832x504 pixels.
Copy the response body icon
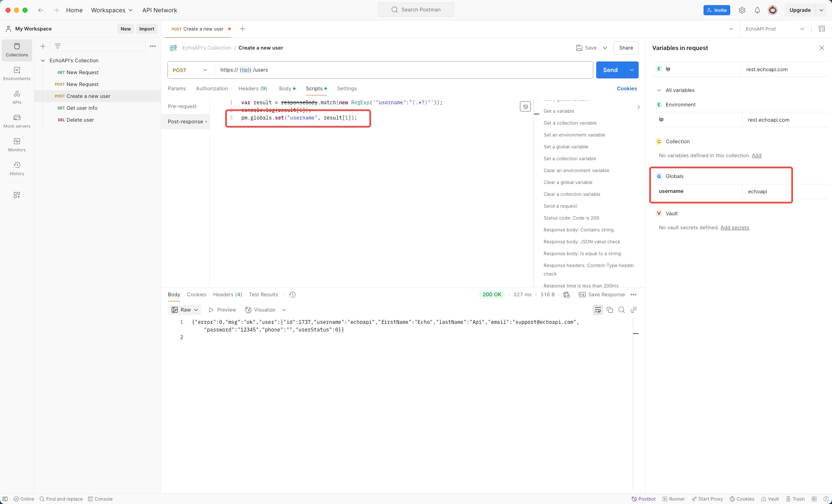[610, 310]
